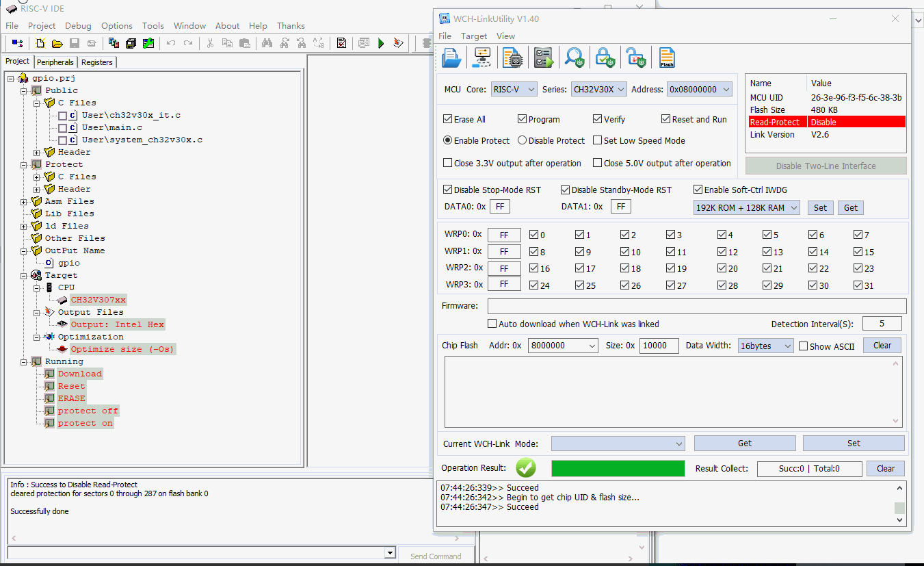Click the green run arrow in IDE toolbar
The width and height of the screenshot is (924, 566).
[x=381, y=43]
